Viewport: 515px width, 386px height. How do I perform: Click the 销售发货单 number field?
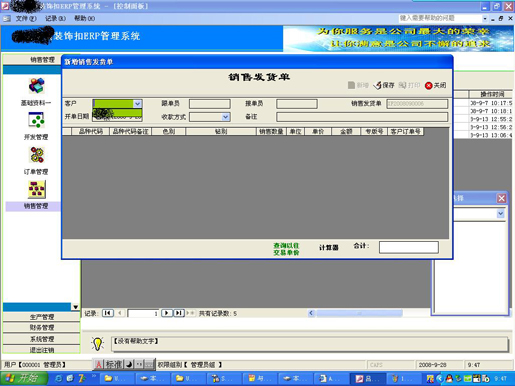pyautogui.click(x=417, y=104)
